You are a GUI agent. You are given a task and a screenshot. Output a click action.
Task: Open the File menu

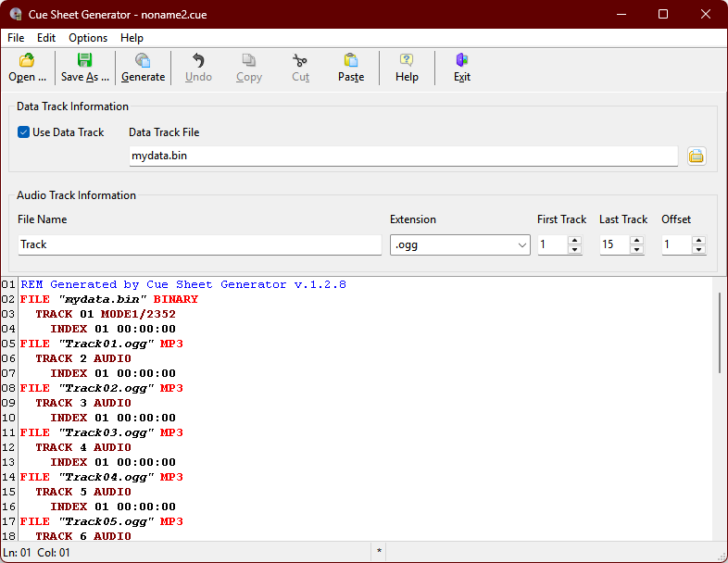click(16, 38)
